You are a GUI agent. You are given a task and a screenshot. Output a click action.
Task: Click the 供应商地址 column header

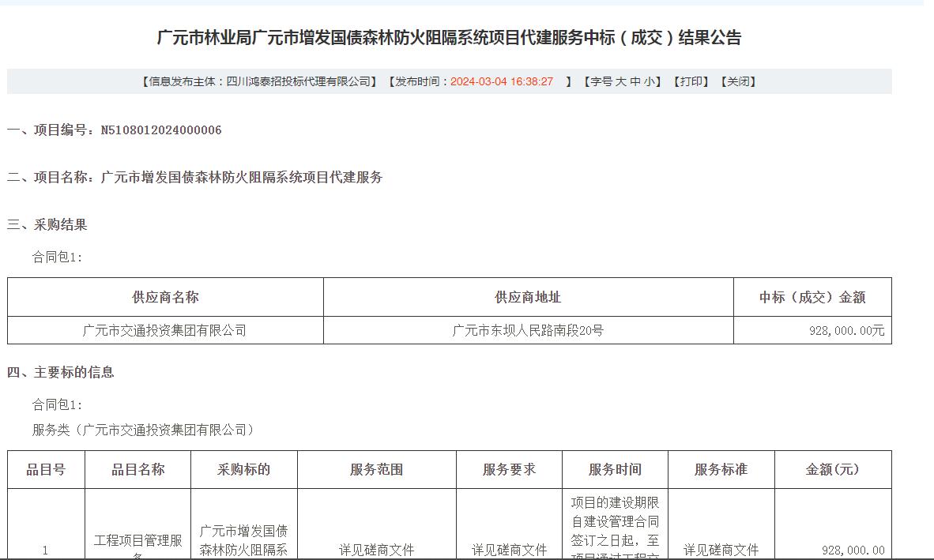coord(528,298)
